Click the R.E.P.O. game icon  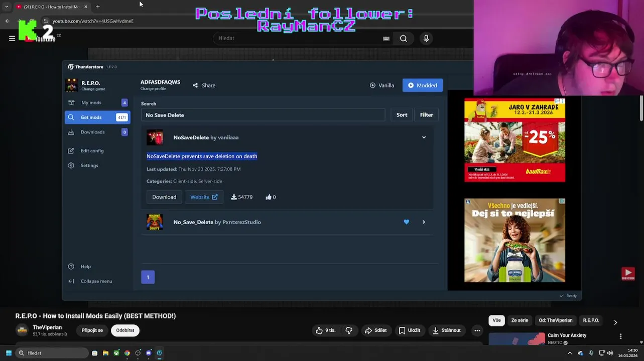click(x=71, y=85)
